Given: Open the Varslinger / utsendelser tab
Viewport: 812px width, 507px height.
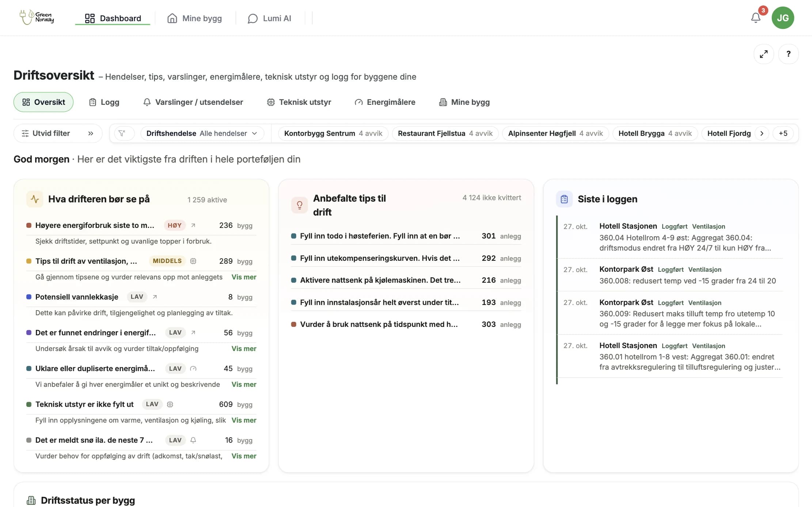Looking at the screenshot, I should pos(193,102).
